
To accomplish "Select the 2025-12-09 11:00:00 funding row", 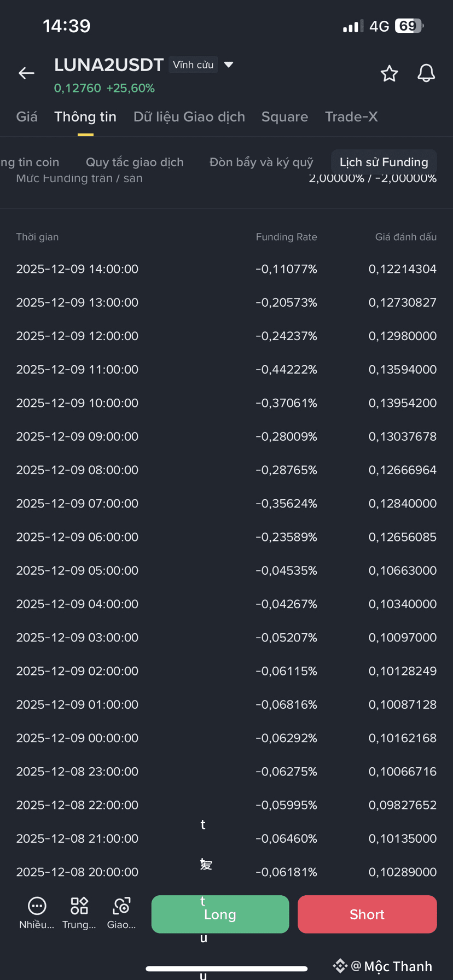I will (x=226, y=369).
